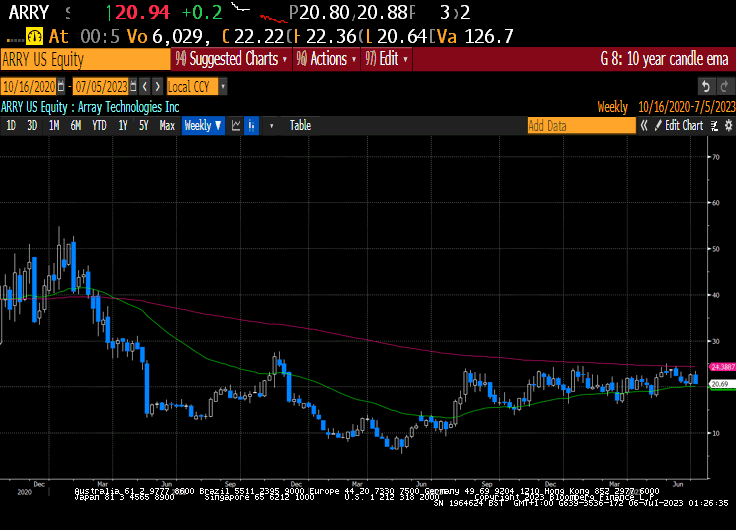This screenshot has width=736, height=530.
Task: Click the 10 label on price axis
Action: click(x=716, y=433)
